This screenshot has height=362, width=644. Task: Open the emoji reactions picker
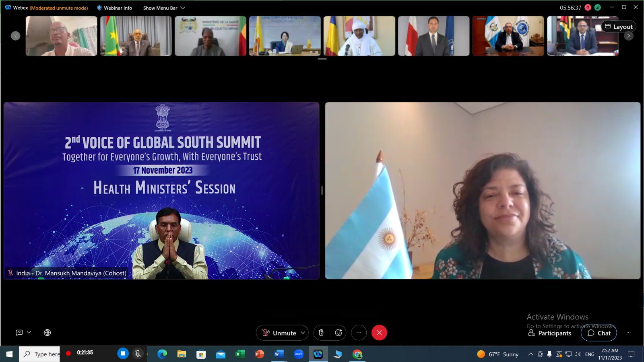click(339, 333)
